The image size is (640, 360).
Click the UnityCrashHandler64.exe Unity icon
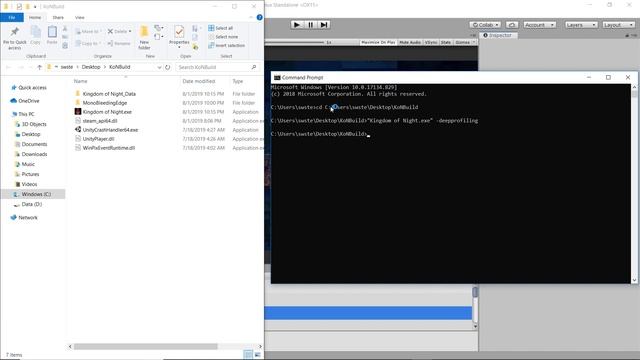click(78, 129)
